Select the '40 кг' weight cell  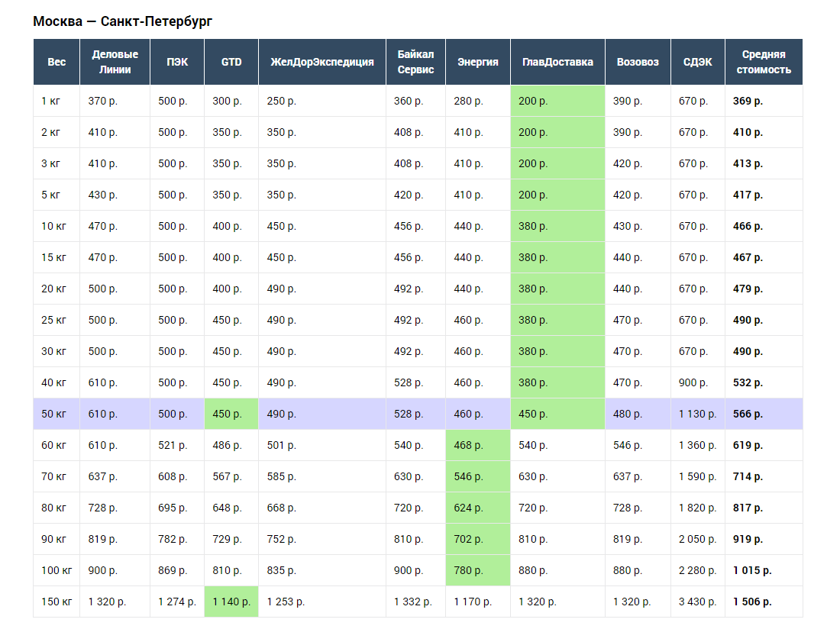pos(57,382)
